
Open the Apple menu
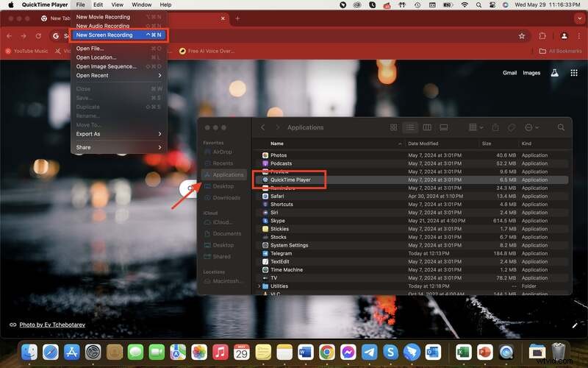pyautogui.click(x=11, y=5)
